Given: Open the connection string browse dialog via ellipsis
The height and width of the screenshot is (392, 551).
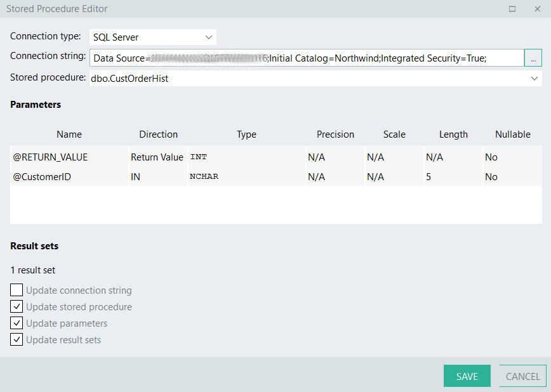Looking at the screenshot, I should click(x=533, y=58).
